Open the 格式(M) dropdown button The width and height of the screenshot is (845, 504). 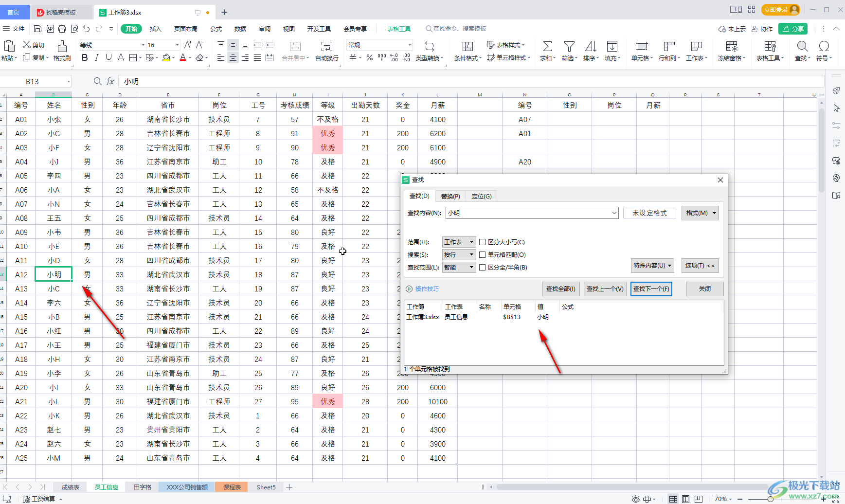click(x=700, y=213)
